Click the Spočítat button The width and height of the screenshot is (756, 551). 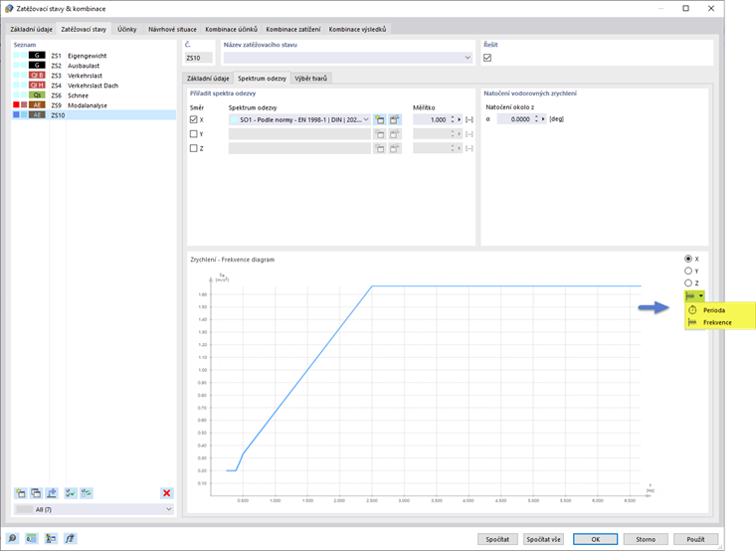click(x=497, y=539)
